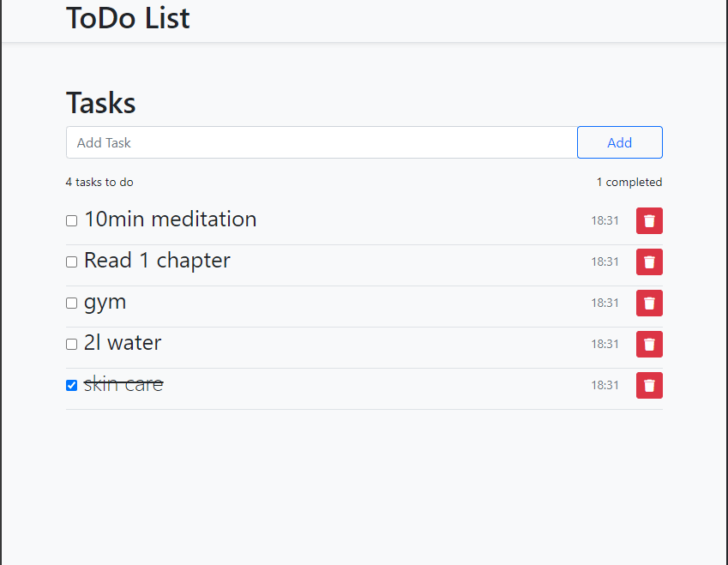Click the ToDo List header title
The height and width of the screenshot is (565, 728).
coord(128,18)
